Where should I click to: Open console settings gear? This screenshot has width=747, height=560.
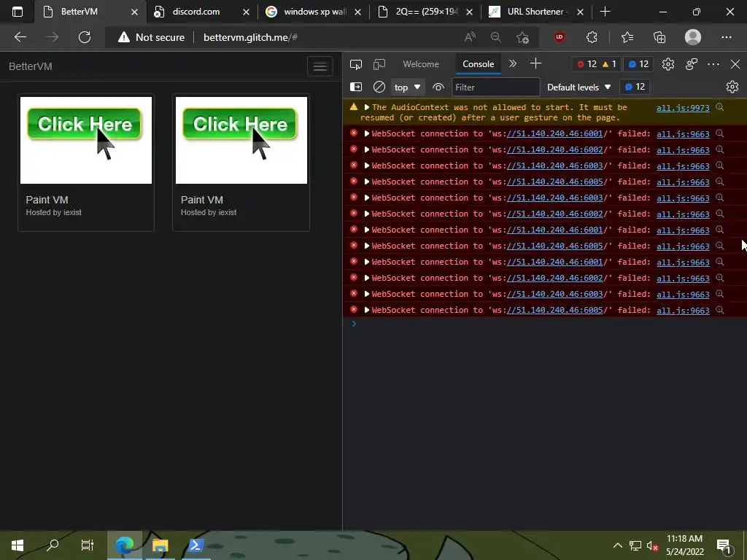coord(732,87)
